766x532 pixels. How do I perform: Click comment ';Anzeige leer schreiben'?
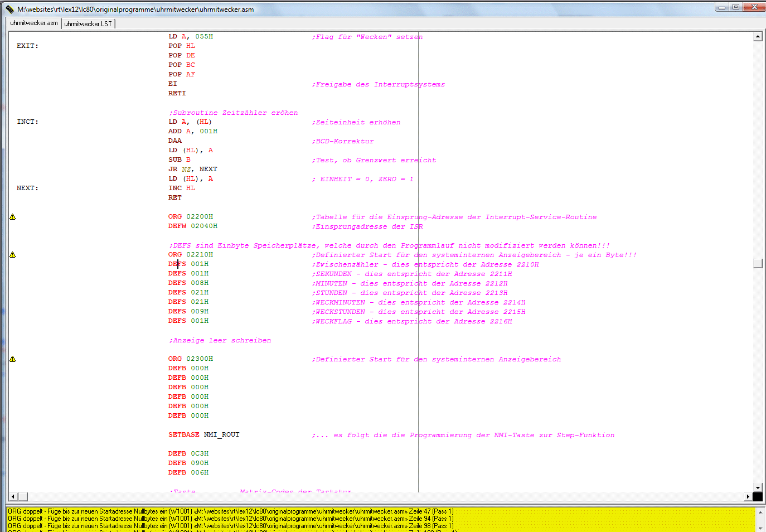coord(220,340)
